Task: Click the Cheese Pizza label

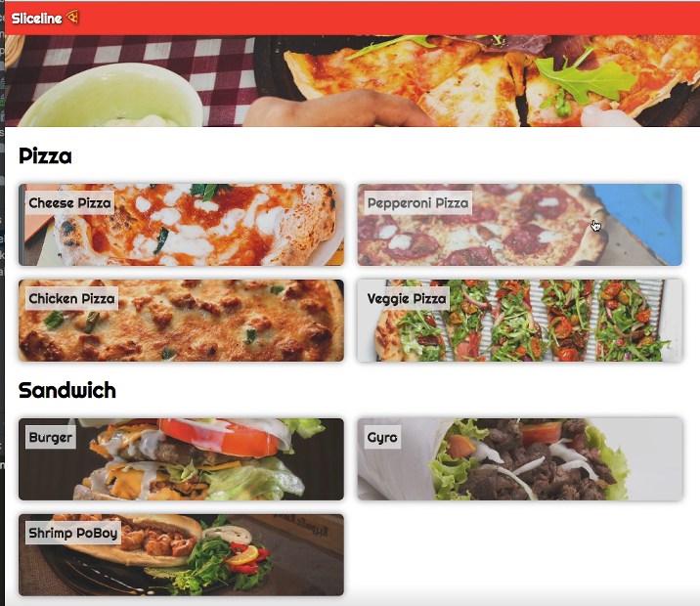Action: (x=69, y=203)
